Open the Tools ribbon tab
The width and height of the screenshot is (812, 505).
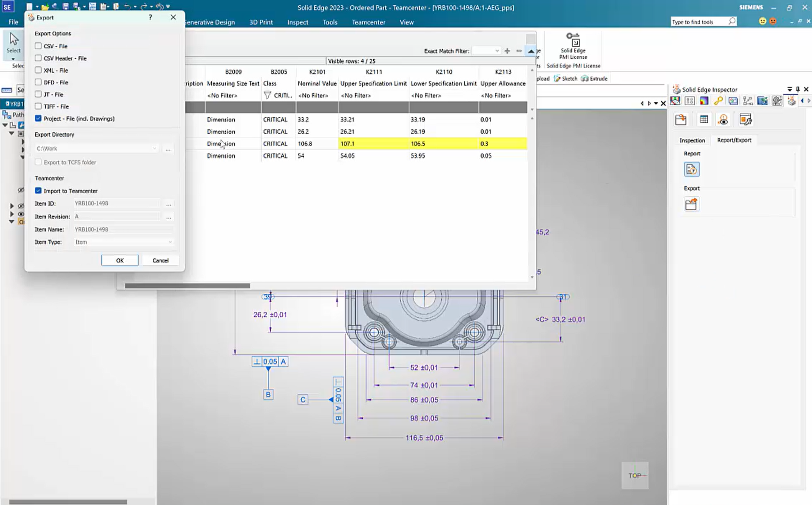330,22
